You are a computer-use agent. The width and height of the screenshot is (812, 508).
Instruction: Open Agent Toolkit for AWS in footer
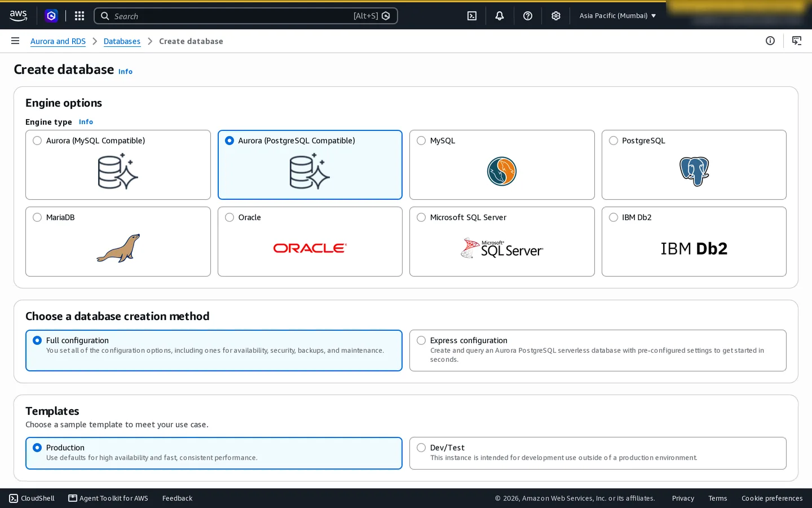108,498
